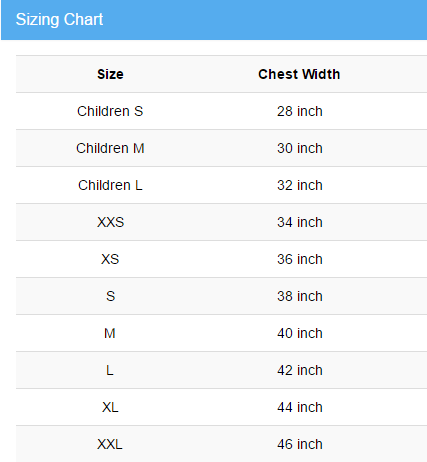Select the XXL size row label
The image size is (427, 462).
[x=110, y=444]
